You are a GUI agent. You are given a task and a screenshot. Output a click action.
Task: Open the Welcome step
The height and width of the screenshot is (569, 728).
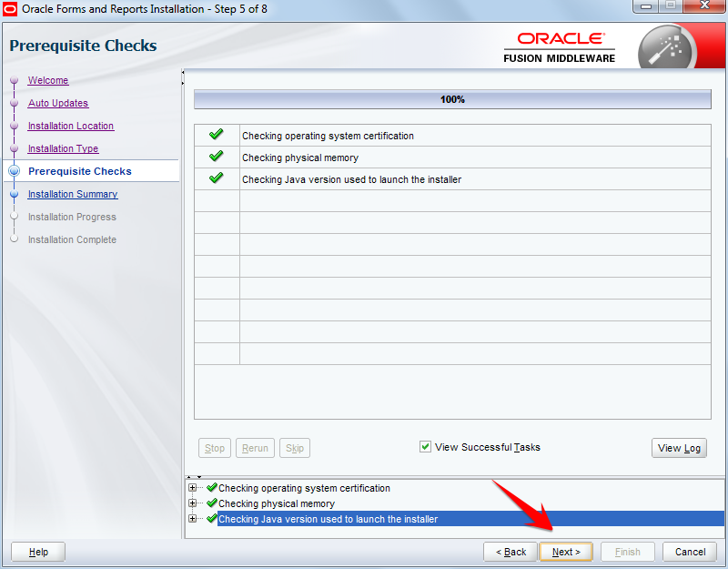[x=47, y=80]
